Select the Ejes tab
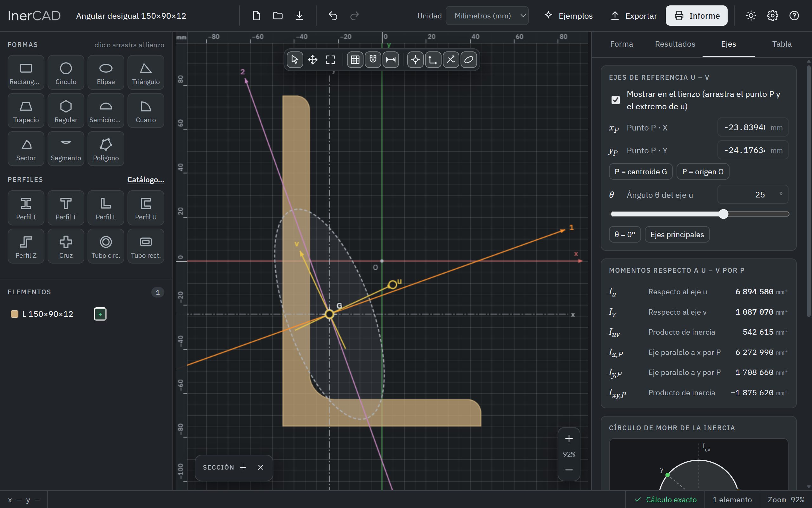Screen dimensions: 812x508 tap(729, 44)
